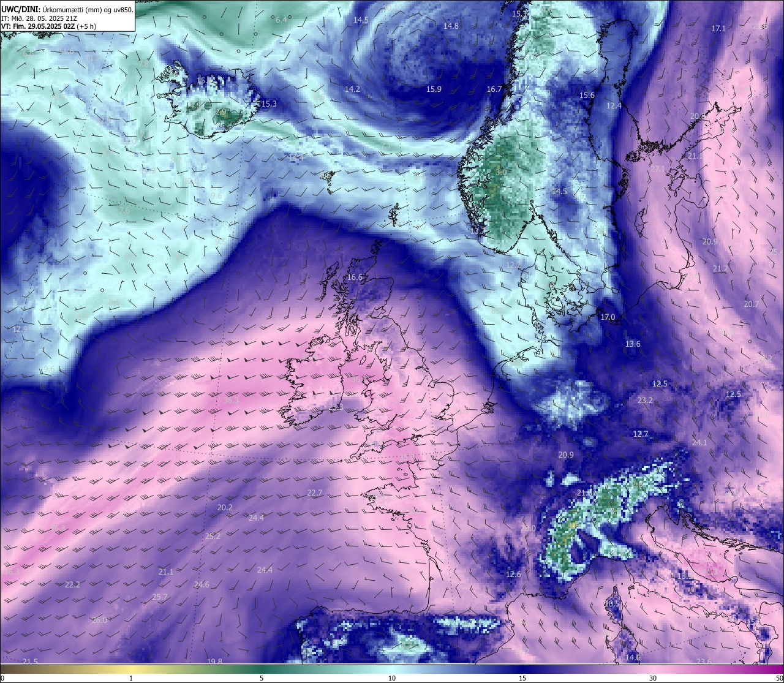Select the 14.8 value label at the top
This screenshot has width=784, height=683.
(451, 26)
